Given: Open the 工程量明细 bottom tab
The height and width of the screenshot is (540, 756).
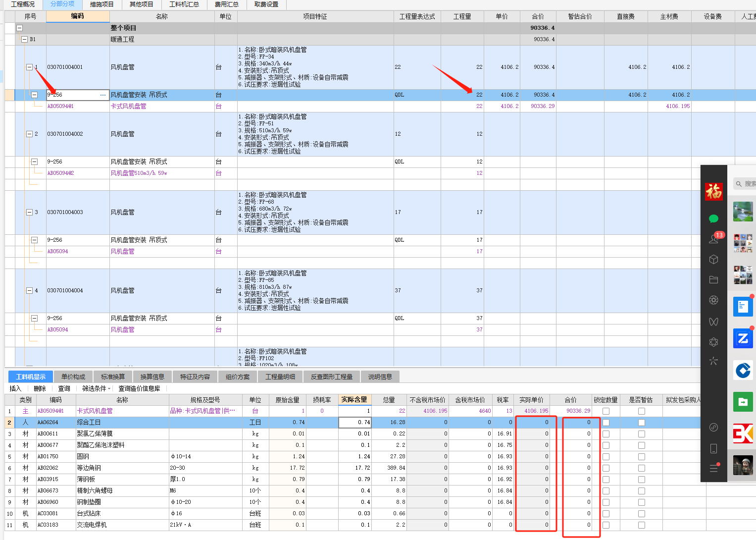Looking at the screenshot, I should click(280, 377).
